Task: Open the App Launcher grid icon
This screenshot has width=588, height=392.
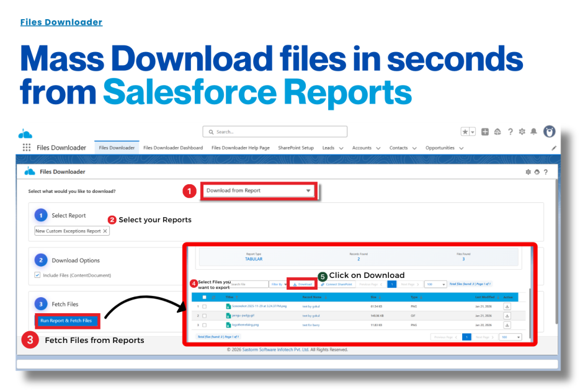Action: coord(26,148)
